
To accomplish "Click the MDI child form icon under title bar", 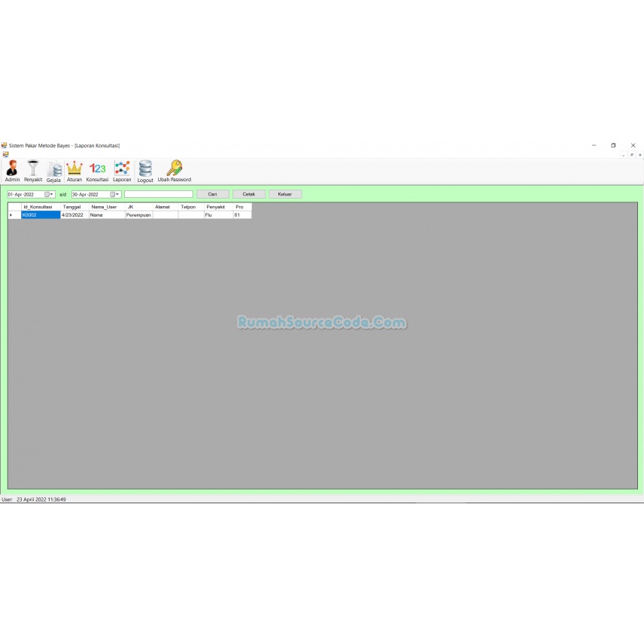I will [6, 154].
